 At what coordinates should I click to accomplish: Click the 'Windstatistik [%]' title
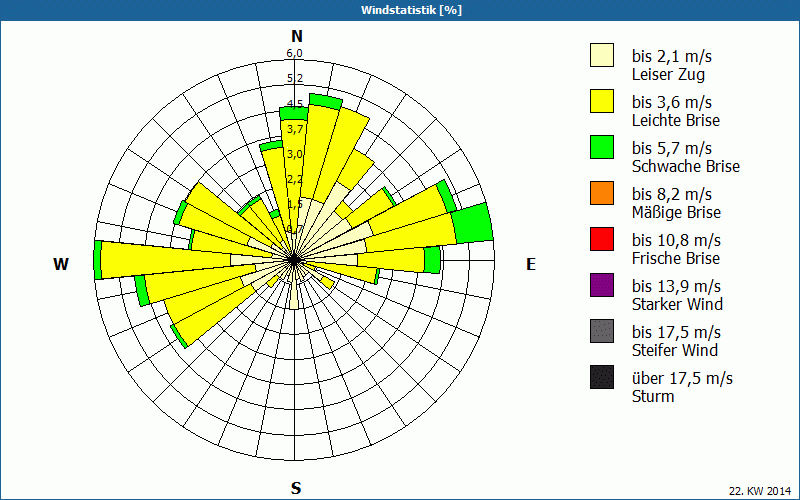click(411, 10)
